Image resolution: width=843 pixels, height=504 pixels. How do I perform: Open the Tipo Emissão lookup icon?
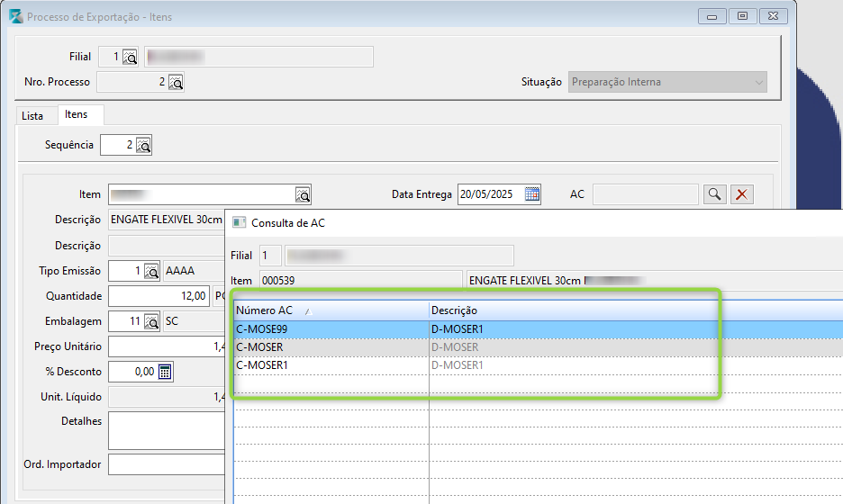151,271
